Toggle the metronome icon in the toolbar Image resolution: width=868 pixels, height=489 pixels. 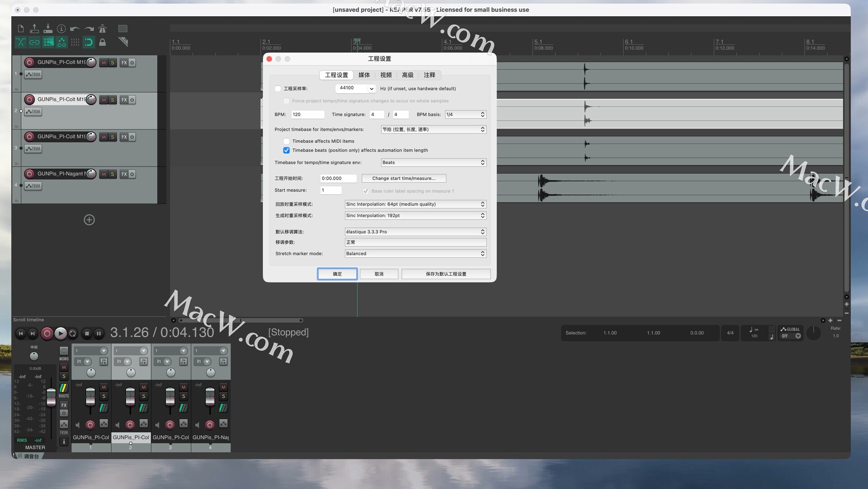[x=103, y=29]
